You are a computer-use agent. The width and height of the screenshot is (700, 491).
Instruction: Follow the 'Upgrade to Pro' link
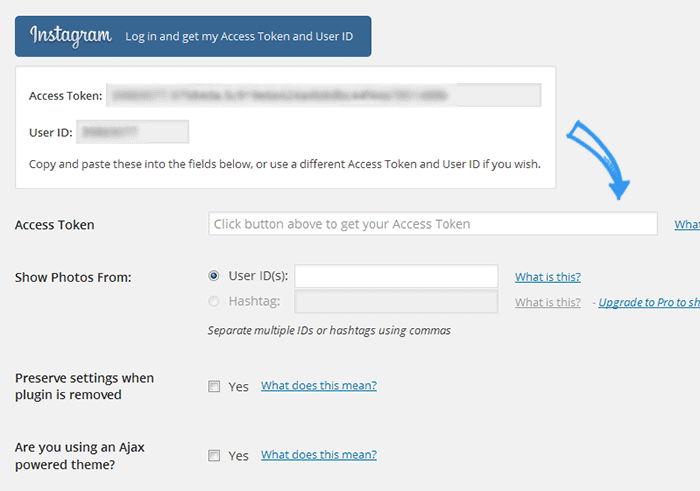point(649,302)
